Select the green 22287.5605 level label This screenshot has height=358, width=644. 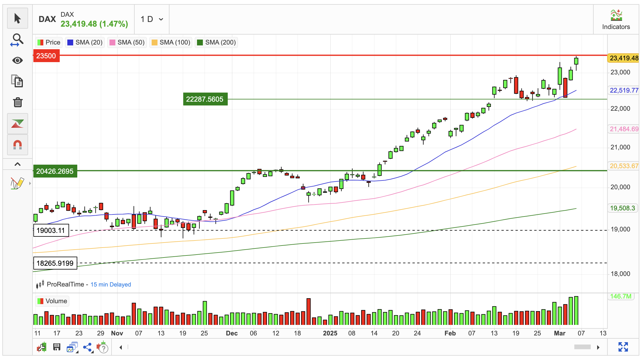[x=205, y=99]
